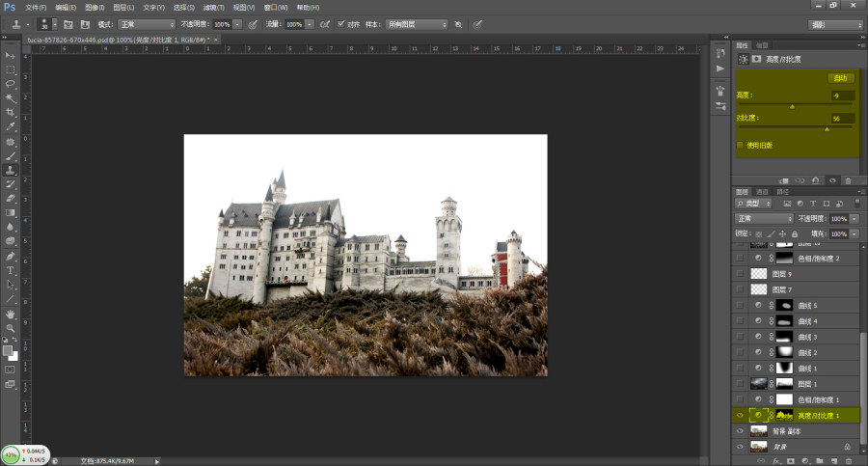Open the 图像(I) menu
The image size is (868, 466).
click(x=95, y=7)
